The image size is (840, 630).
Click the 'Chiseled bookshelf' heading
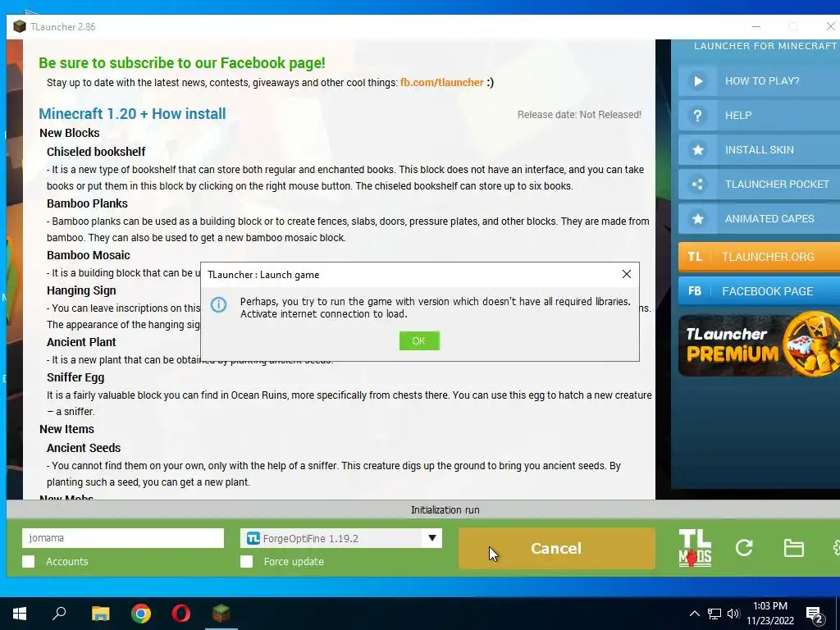click(x=96, y=152)
